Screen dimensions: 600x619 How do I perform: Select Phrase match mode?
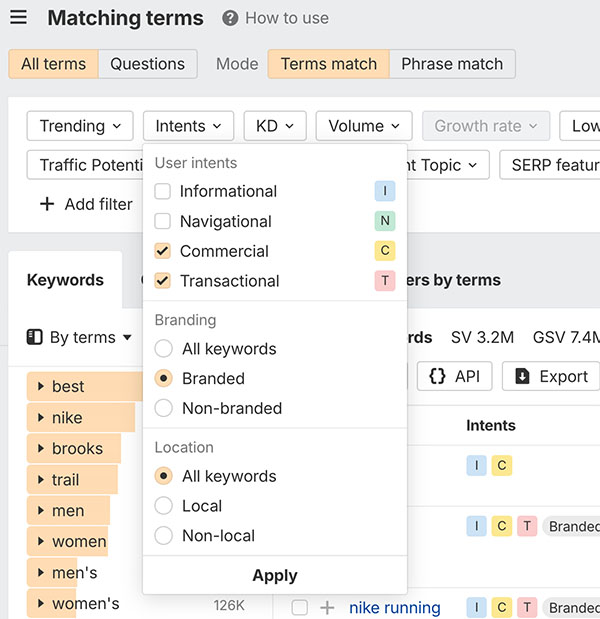pyautogui.click(x=452, y=64)
